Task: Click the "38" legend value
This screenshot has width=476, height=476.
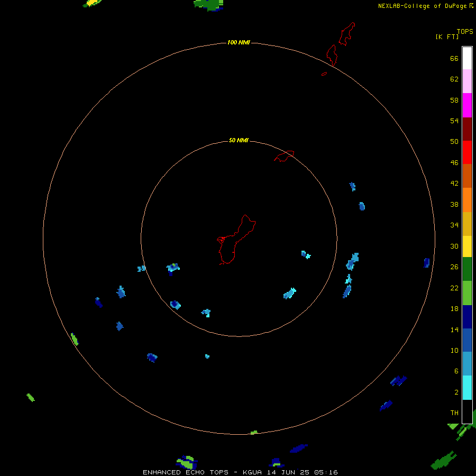Action: click(x=454, y=205)
